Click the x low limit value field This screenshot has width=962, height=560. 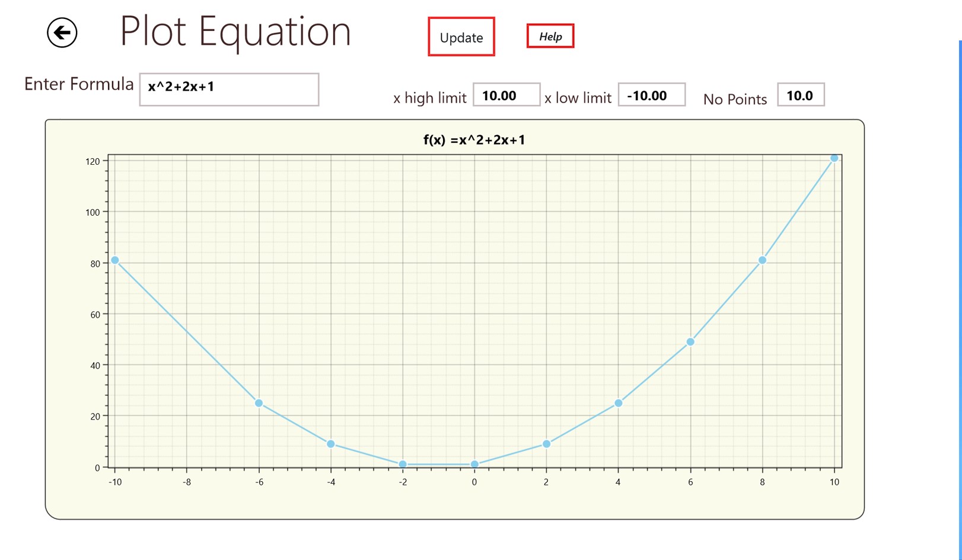(651, 95)
